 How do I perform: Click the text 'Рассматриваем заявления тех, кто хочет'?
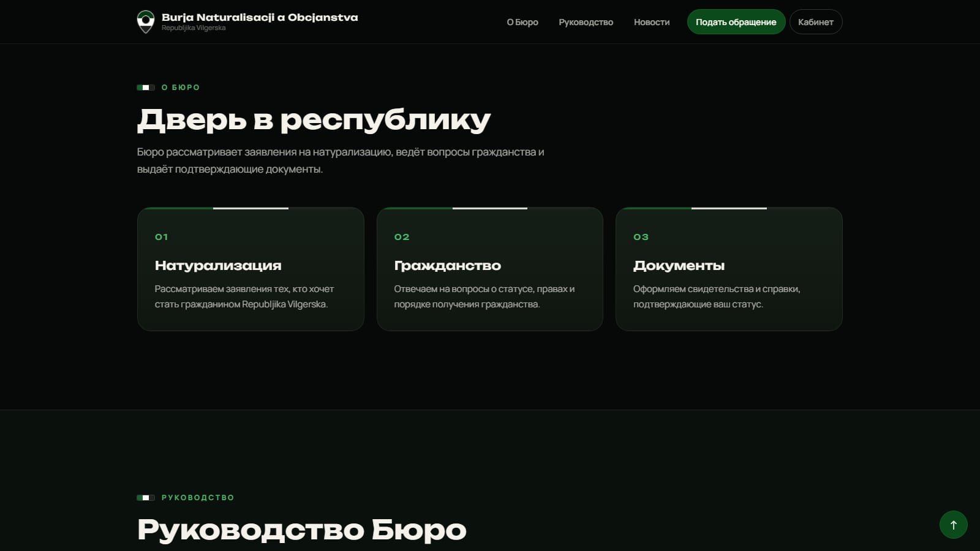[x=244, y=289]
